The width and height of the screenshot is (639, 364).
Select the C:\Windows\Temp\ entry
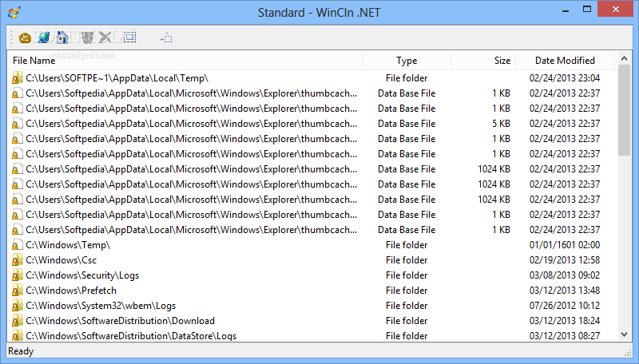pos(68,245)
